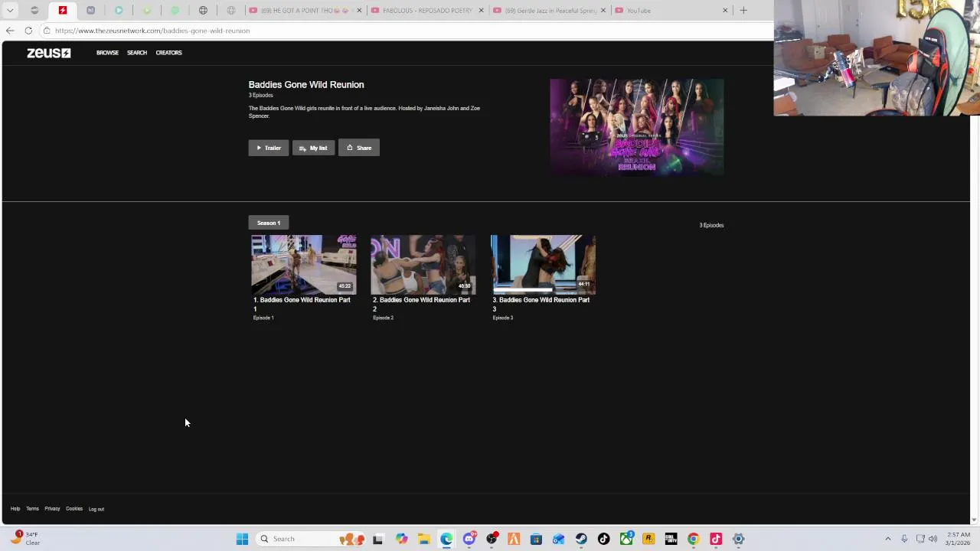Click the title '1. Baddies Gone Wild Reunion Part 1'

point(302,305)
